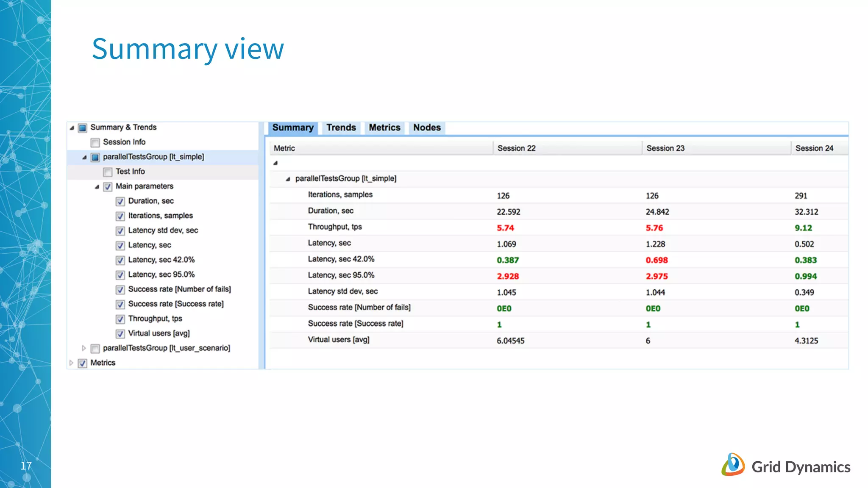868x488 pixels.
Task: Switch to the Summary tab
Action: 293,128
